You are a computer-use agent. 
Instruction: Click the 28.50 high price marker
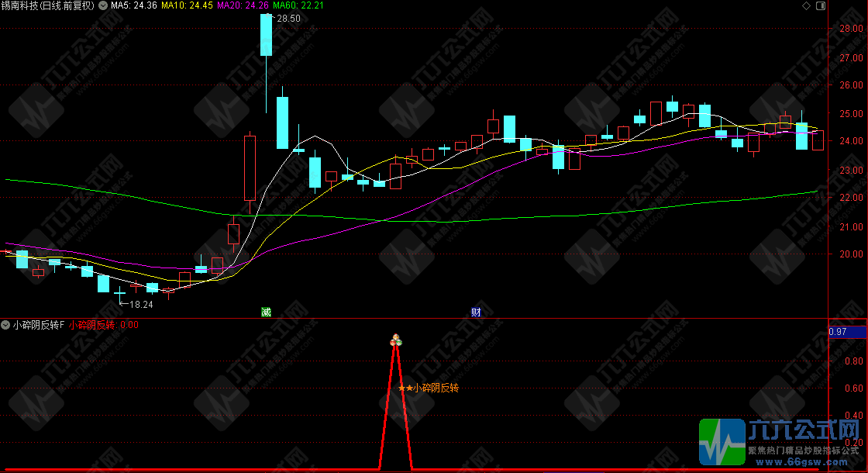pyautogui.click(x=288, y=19)
